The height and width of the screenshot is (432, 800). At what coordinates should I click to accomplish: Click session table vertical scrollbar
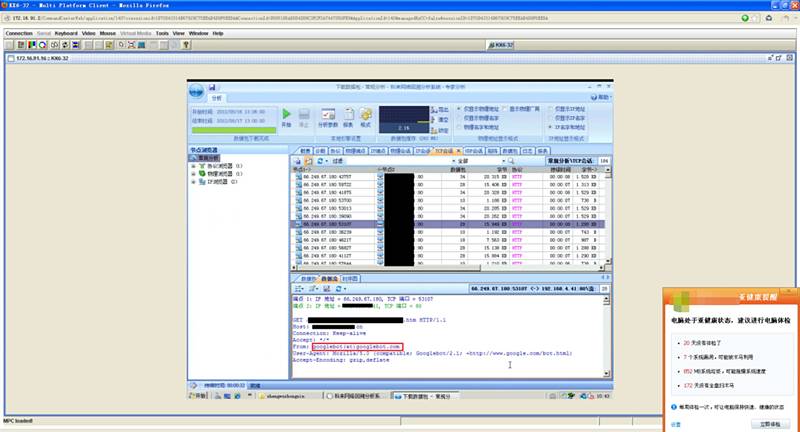pyautogui.click(x=608, y=215)
